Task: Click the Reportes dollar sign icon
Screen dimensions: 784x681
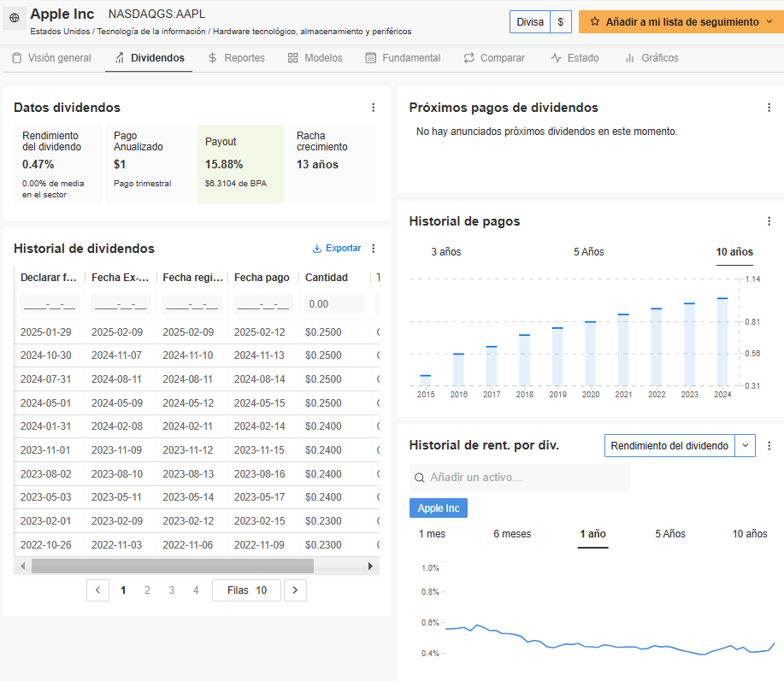Action: [x=213, y=58]
